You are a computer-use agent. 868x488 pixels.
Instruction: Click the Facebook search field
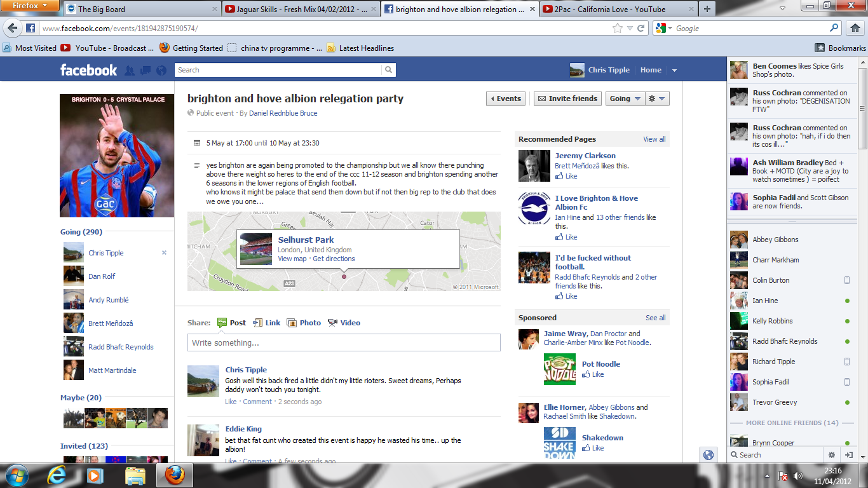(279, 70)
